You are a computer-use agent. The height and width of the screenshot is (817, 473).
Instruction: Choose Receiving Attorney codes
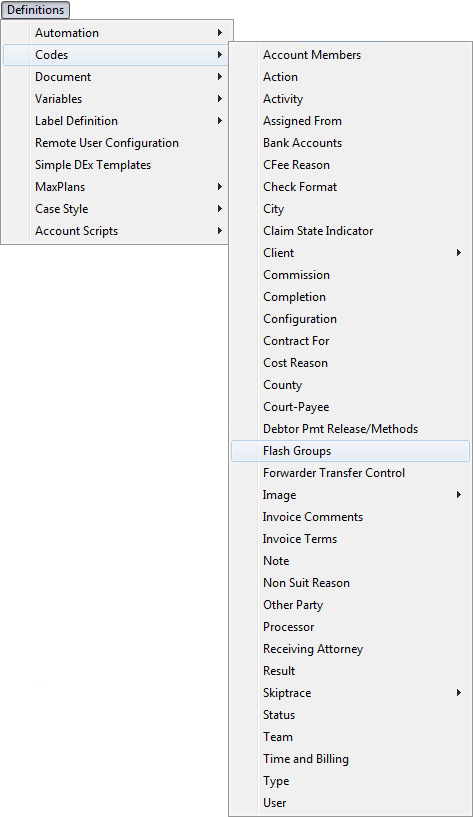pyautogui.click(x=350, y=649)
